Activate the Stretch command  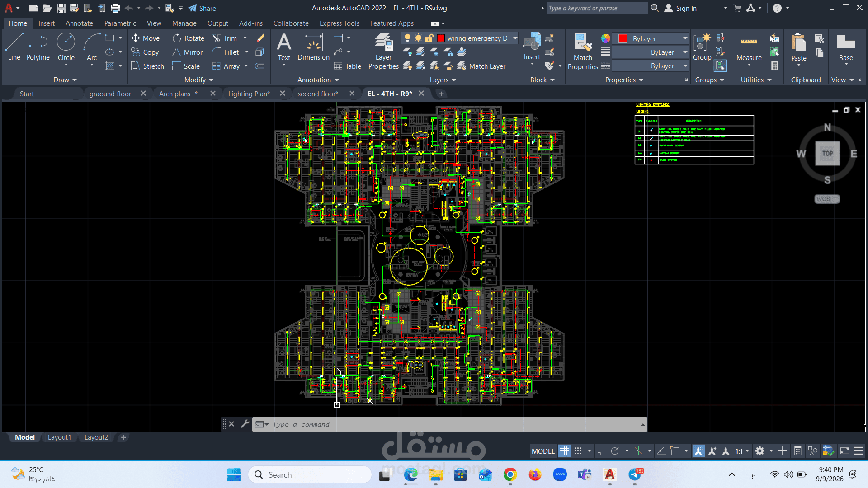click(148, 66)
